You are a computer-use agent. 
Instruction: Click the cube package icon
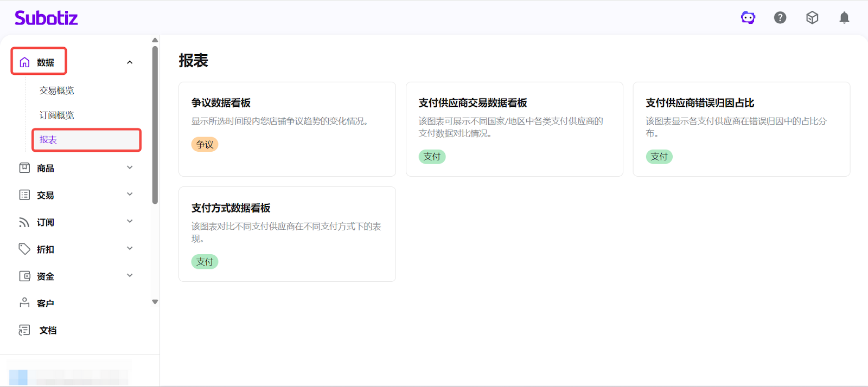[x=812, y=18]
